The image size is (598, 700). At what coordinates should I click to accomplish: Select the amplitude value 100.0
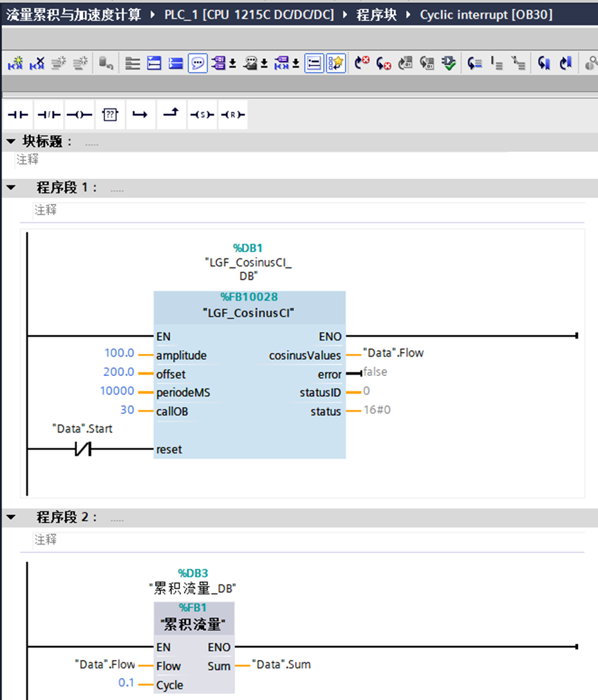tap(119, 353)
